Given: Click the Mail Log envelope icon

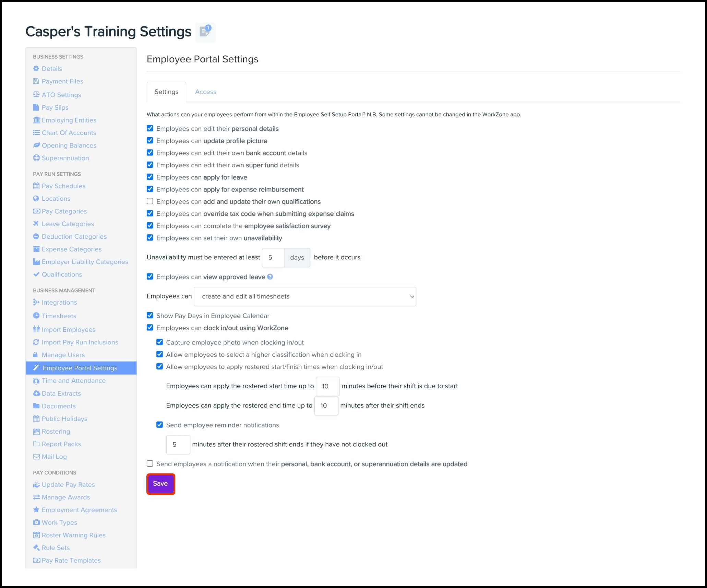Looking at the screenshot, I should (x=36, y=457).
